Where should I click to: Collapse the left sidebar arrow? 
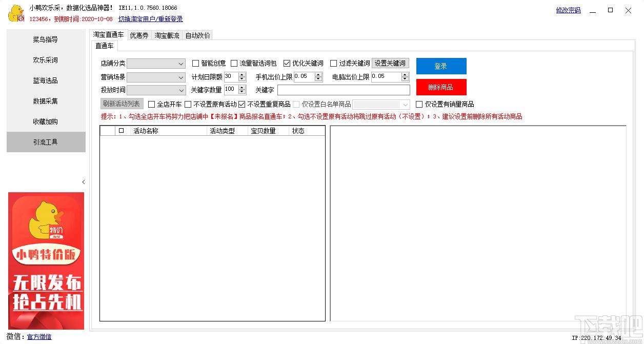pos(84,182)
